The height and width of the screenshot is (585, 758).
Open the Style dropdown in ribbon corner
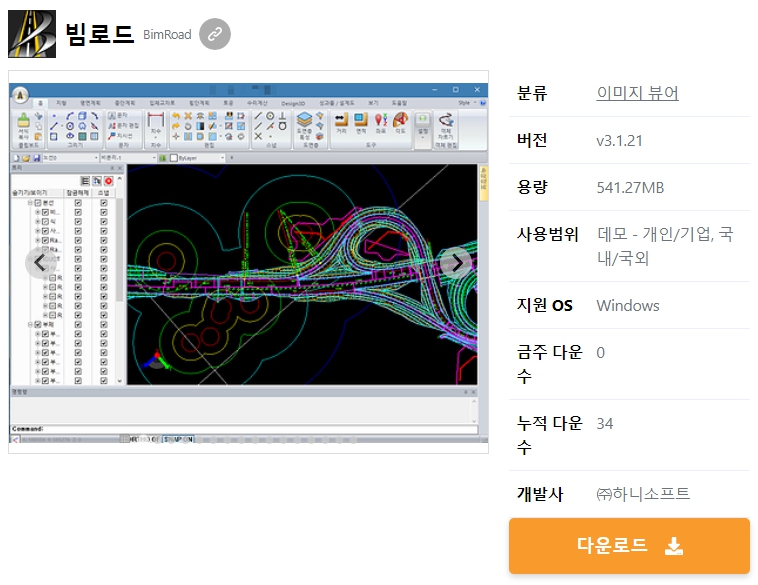[x=466, y=103]
